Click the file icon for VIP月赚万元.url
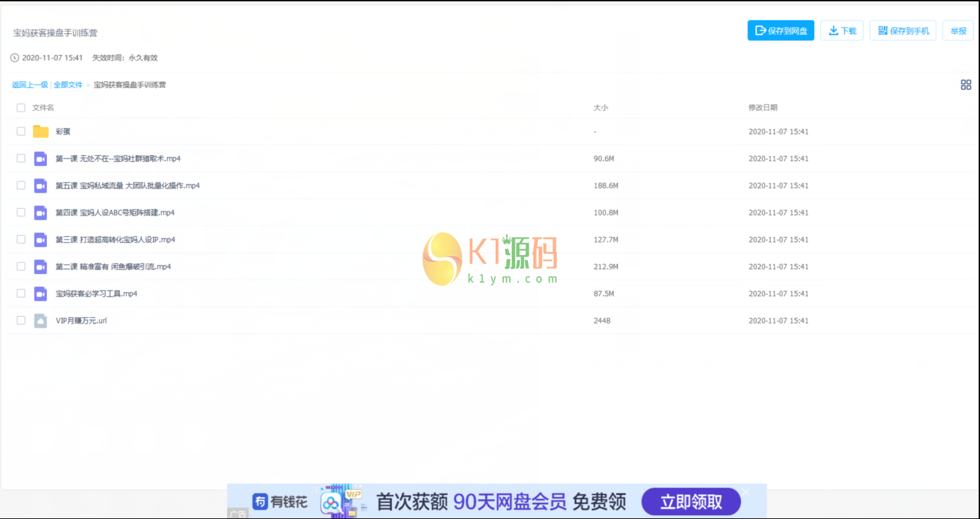Viewport: 980px width, 519px height. pyautogui.click(x=41, y=321)
